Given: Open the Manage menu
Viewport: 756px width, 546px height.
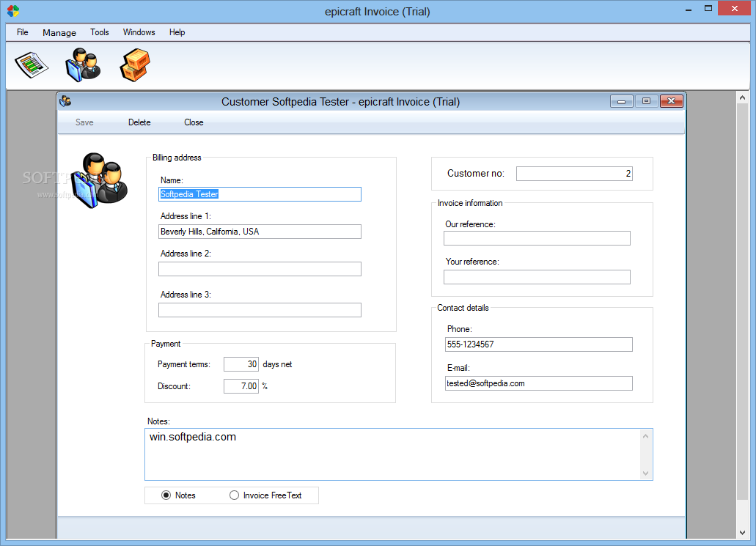Looking at the screenshot, I should (59, 32).
